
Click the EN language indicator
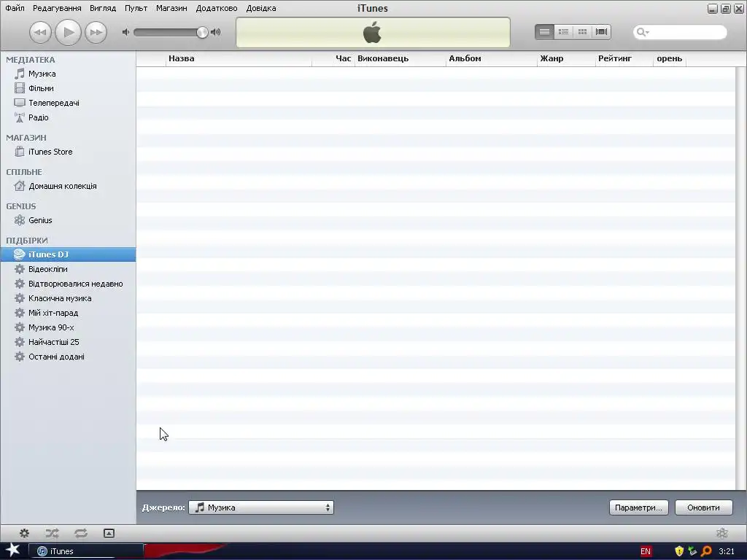click(x=646, y=551)
